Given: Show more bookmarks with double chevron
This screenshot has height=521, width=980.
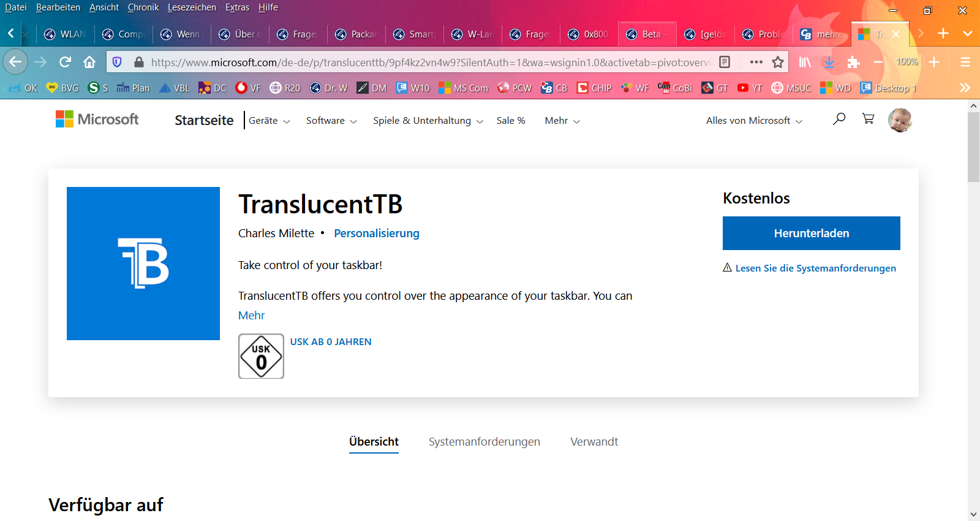Looking at the screenshot, I should coord(965,88).
